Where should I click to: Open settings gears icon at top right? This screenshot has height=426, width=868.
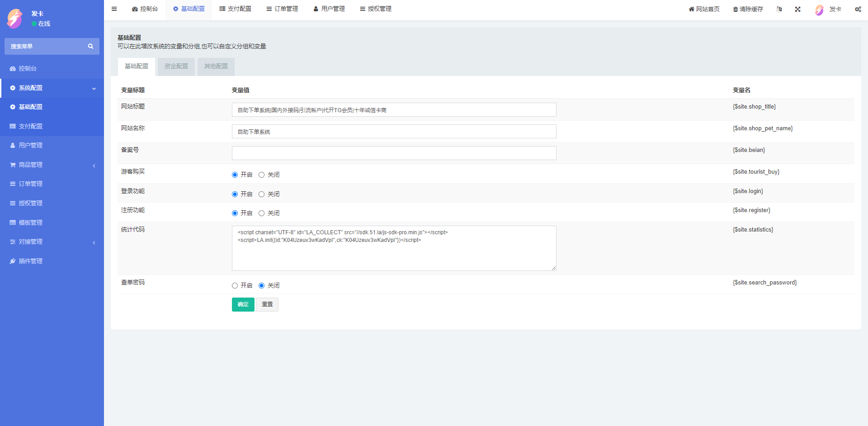point(858,9)
